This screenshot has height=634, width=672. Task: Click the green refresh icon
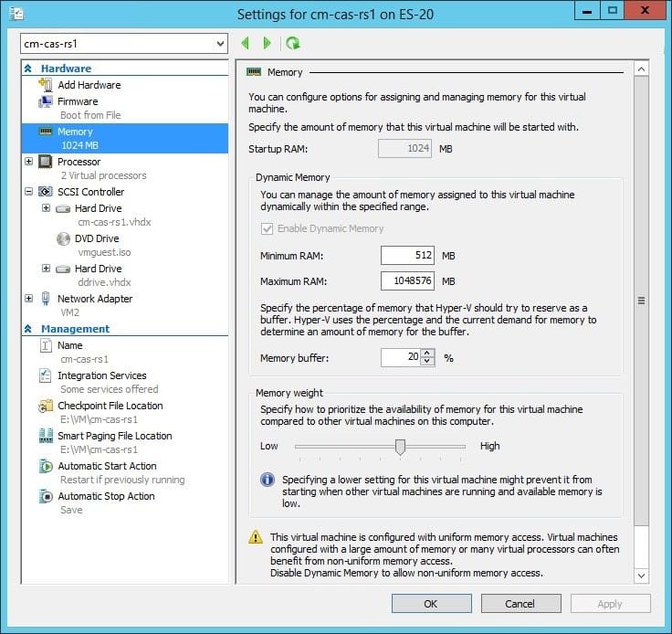tap(293, 43)
